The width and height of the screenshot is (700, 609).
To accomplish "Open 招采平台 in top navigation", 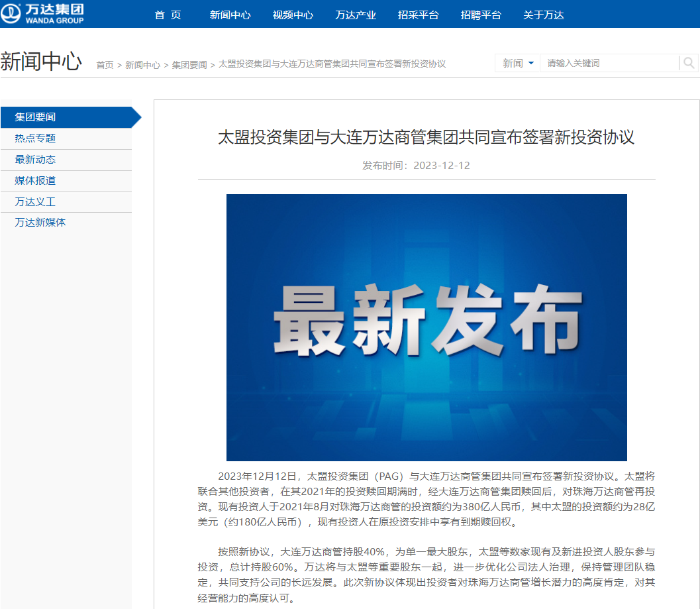I will tap(419, 15).
